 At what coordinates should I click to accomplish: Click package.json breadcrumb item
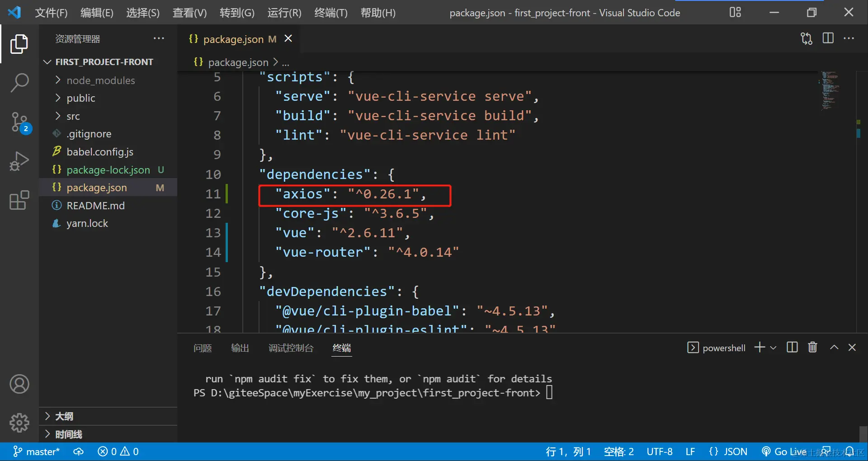(238, 62)
